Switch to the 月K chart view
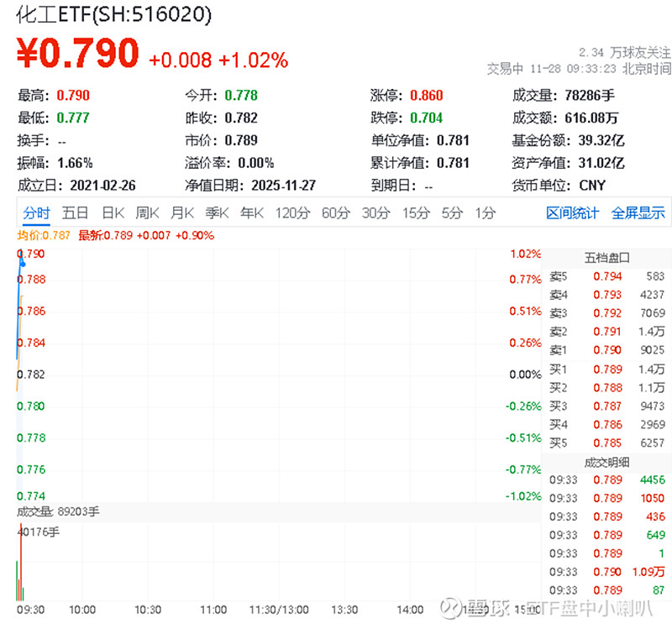The height and width of the screenshot is (629, 672). (182, 213)
